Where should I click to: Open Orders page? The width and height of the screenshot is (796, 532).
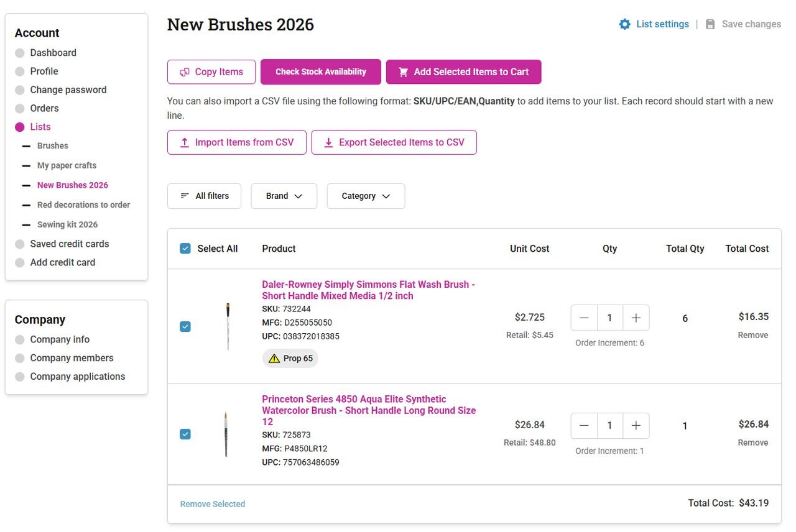coord(44,108)
